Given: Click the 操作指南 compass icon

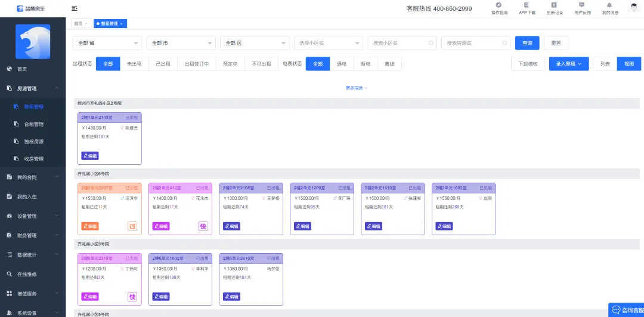Looking at the screenshot, I should (499, 5).
